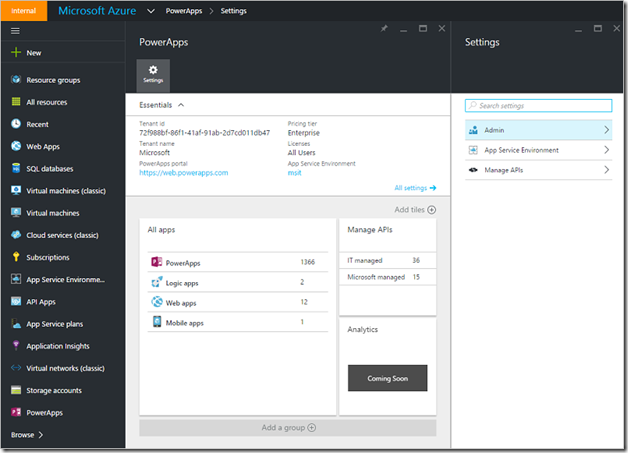
Task: Open the Admin settings item
Action: pos(538,130)
